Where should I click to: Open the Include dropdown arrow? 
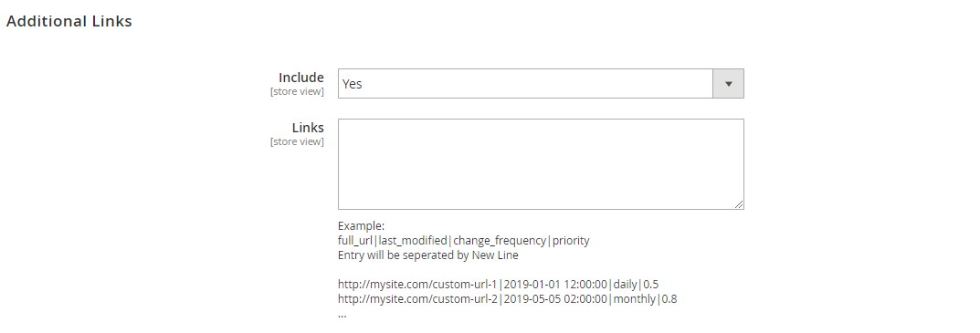pos(728,84)
